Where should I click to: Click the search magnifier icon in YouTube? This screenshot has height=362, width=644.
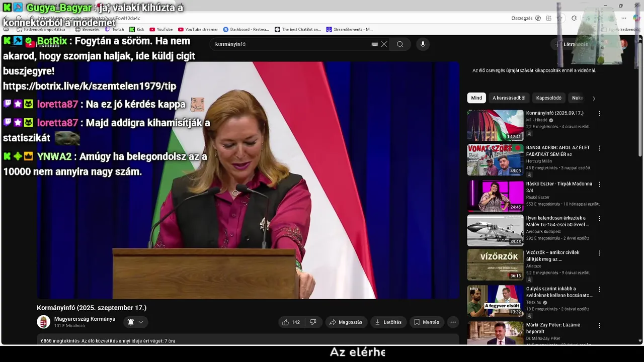pos(400,44)
